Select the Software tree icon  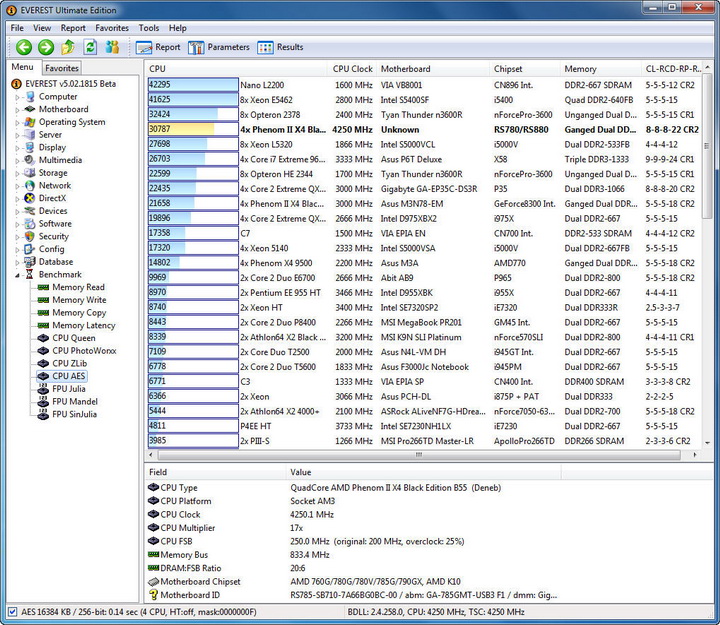[30, 224]
